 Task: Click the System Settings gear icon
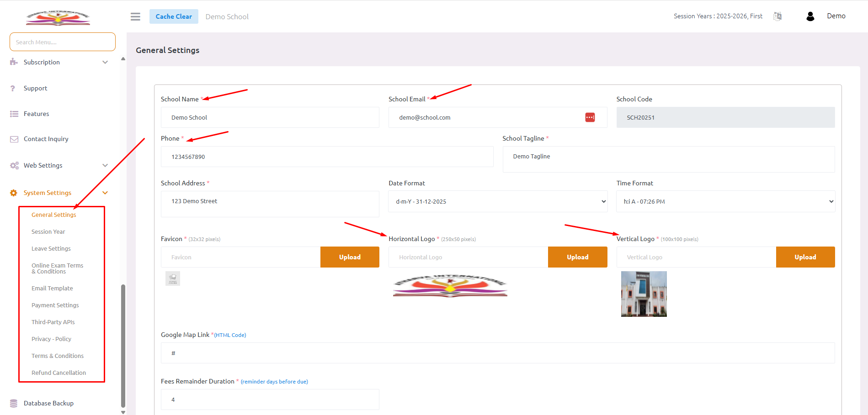point(14,193)
